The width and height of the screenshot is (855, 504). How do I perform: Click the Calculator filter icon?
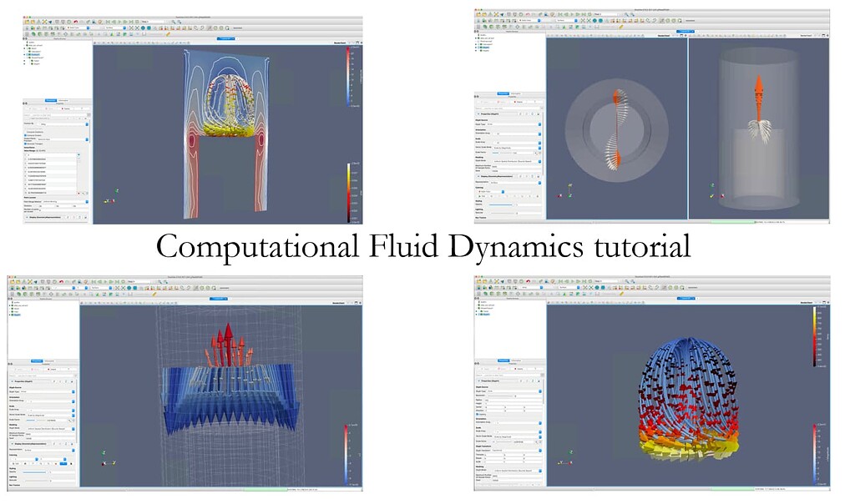(25, 36)
